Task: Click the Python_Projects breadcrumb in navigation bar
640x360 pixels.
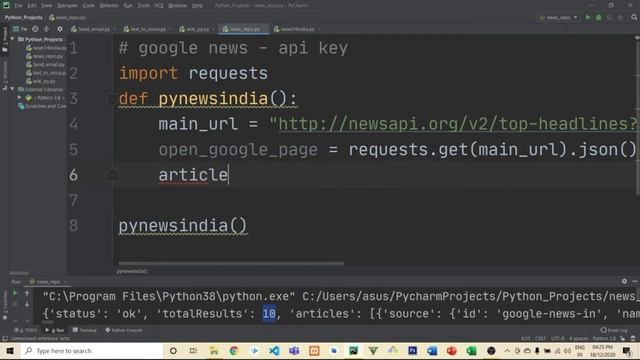Action: [23, 18]
